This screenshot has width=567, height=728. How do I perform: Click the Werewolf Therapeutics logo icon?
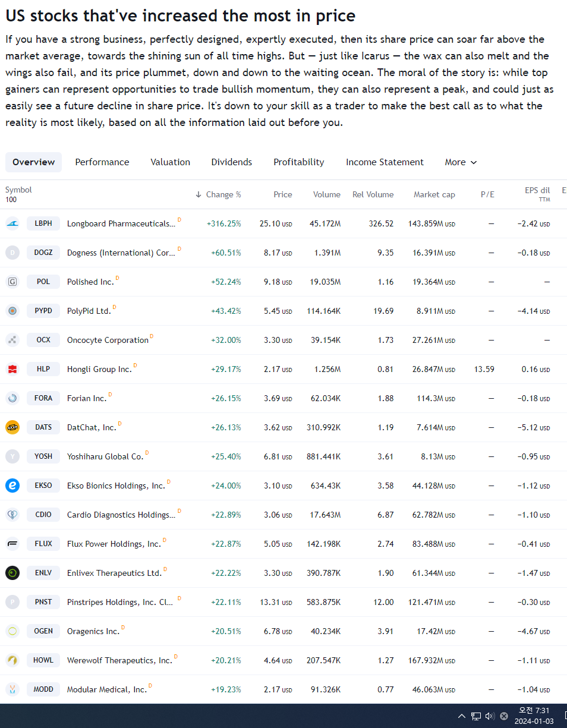[12, 660]
